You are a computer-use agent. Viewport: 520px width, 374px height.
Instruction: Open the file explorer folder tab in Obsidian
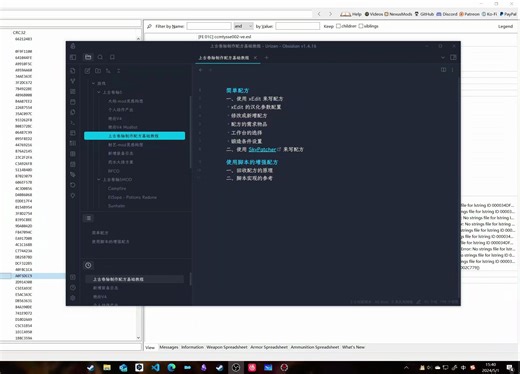point(88,57)
